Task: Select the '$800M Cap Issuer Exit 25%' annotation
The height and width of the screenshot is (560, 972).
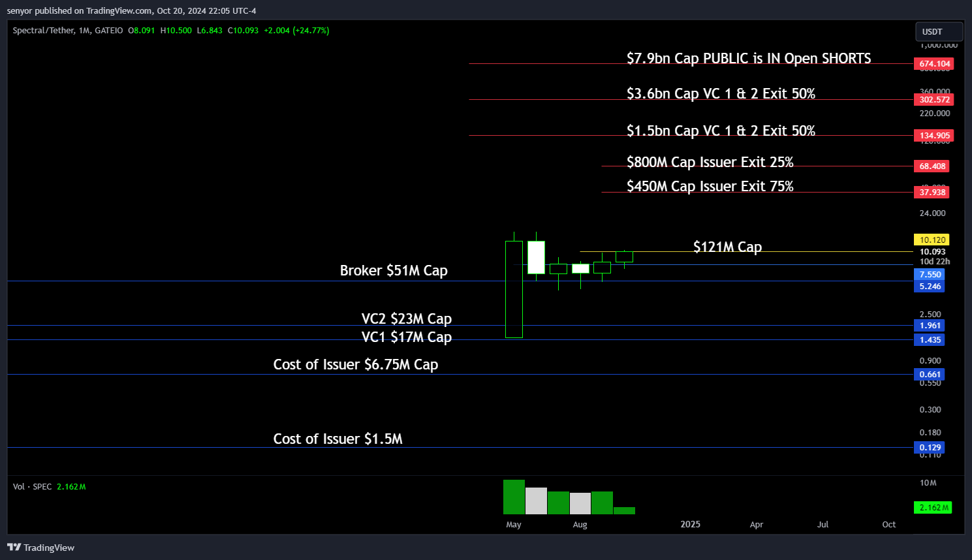Action: [x=710, y=163]
